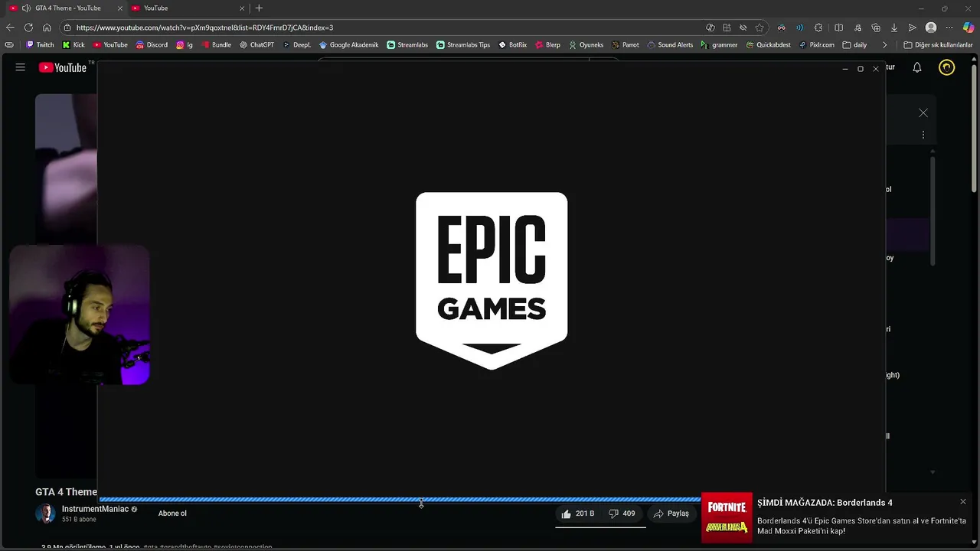Open the Pixlr.com bookmark

coord(816,44)
